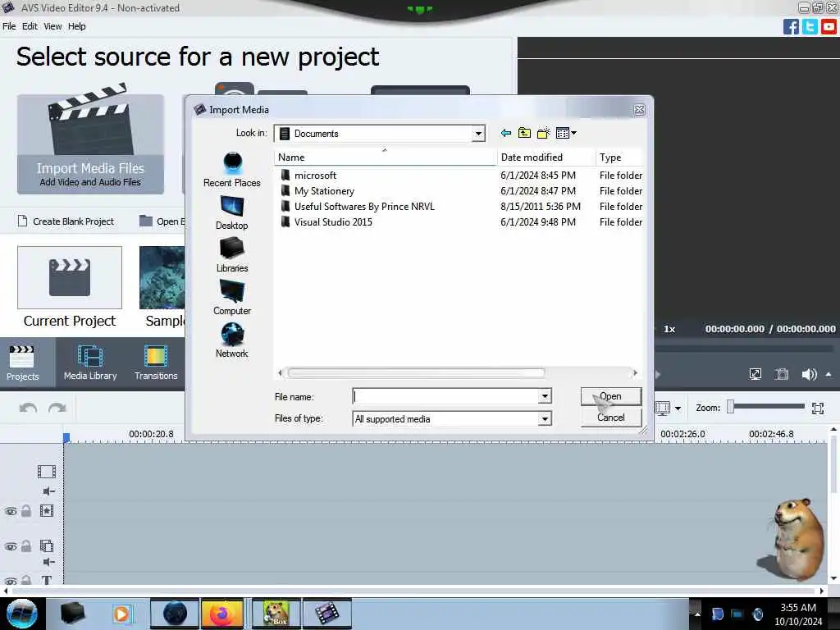
Task: Click the preview playback progress bar
Action: pos(745,349)
